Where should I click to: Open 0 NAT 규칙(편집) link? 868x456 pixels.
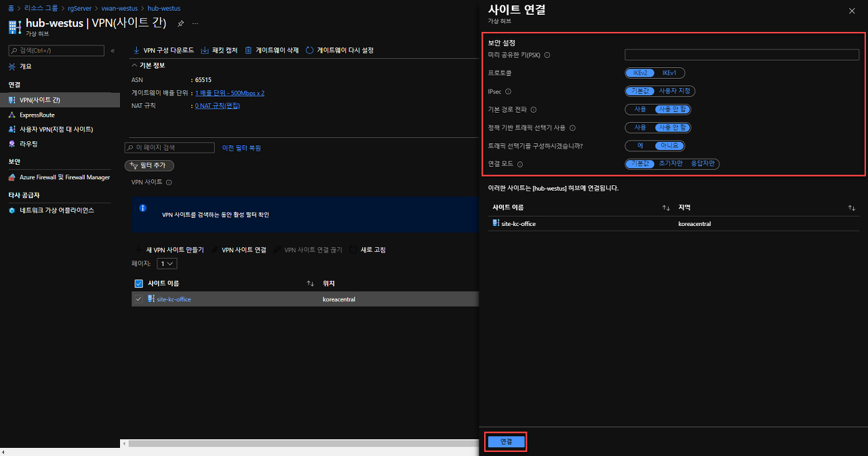(x=218, y=106)
